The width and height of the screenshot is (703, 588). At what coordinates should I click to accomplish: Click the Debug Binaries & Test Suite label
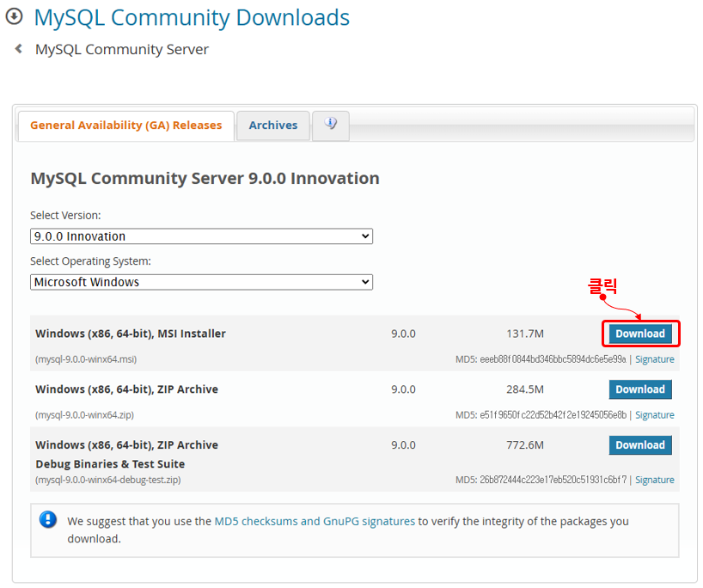pos(110,463)
